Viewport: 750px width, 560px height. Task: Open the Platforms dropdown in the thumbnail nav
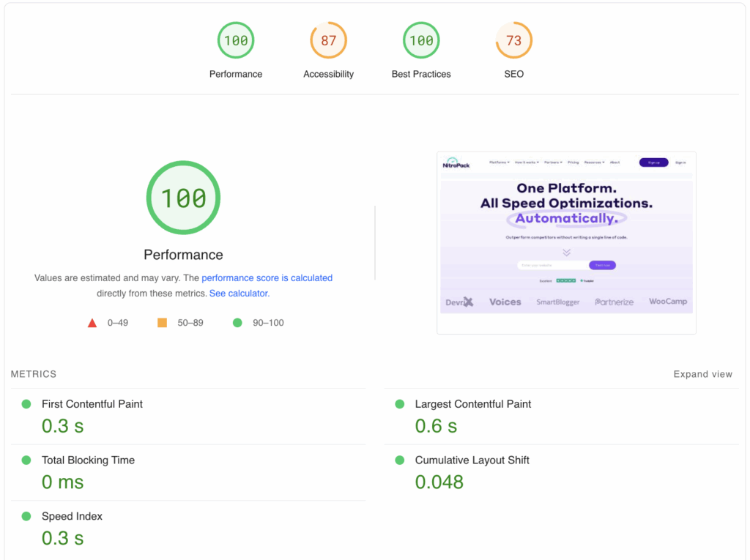[499, 162]
